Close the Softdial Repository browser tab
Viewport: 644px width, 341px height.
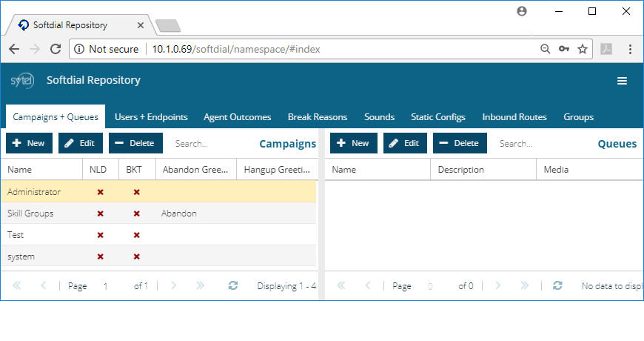point(141,25)
